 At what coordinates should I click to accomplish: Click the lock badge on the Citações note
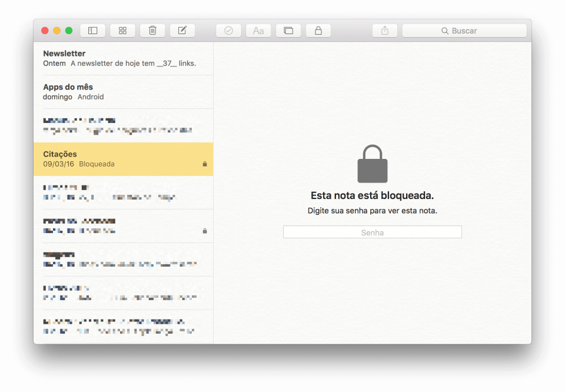coord(204,164)
